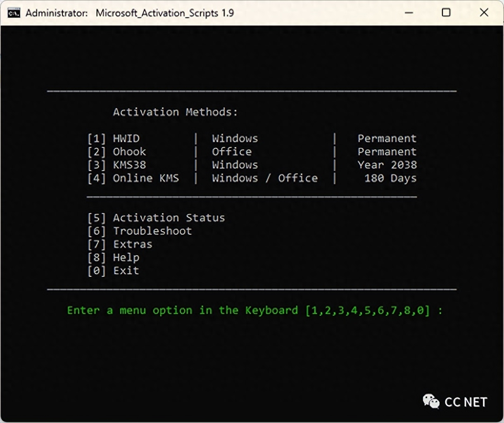Click the command prompt icon in title bar
The width and height of the screenshot is (504, 423).
[x=14, y=13]
